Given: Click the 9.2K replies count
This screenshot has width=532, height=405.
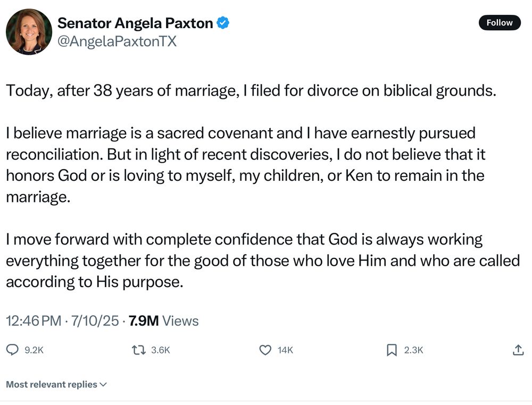Looking at the screenshot, I should pyautogui.click(x=34, y=350).
